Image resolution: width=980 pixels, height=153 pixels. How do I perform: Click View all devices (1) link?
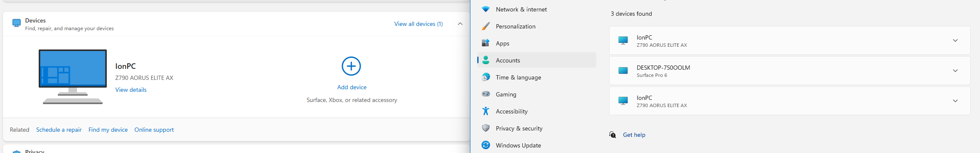click(419, 24)
